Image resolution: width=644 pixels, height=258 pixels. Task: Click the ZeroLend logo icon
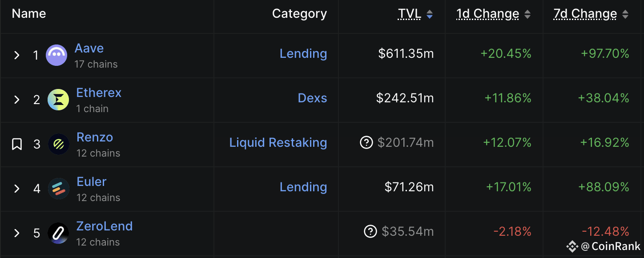[x=59, y=233]
